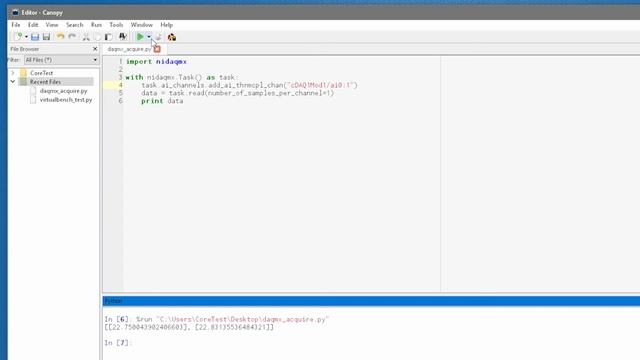Switch to the daqmx_acquire.py editor tab
This screenshot has height=360, width=640.
pos(129,49)
